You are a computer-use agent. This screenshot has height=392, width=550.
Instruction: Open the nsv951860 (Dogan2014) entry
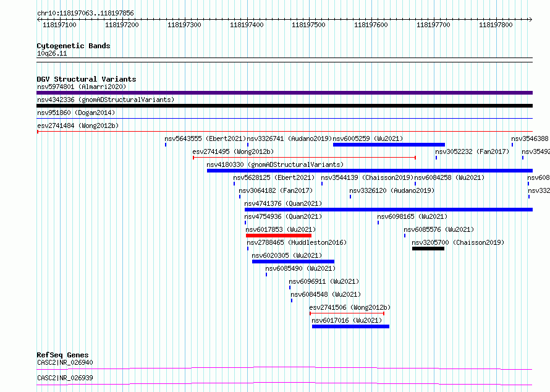(76, 113)
